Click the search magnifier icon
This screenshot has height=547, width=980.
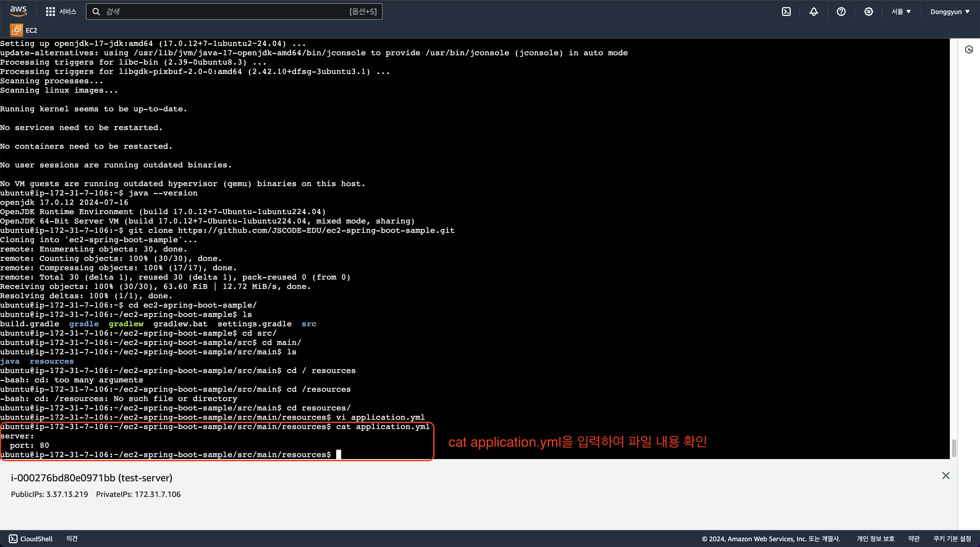[96, 12]
